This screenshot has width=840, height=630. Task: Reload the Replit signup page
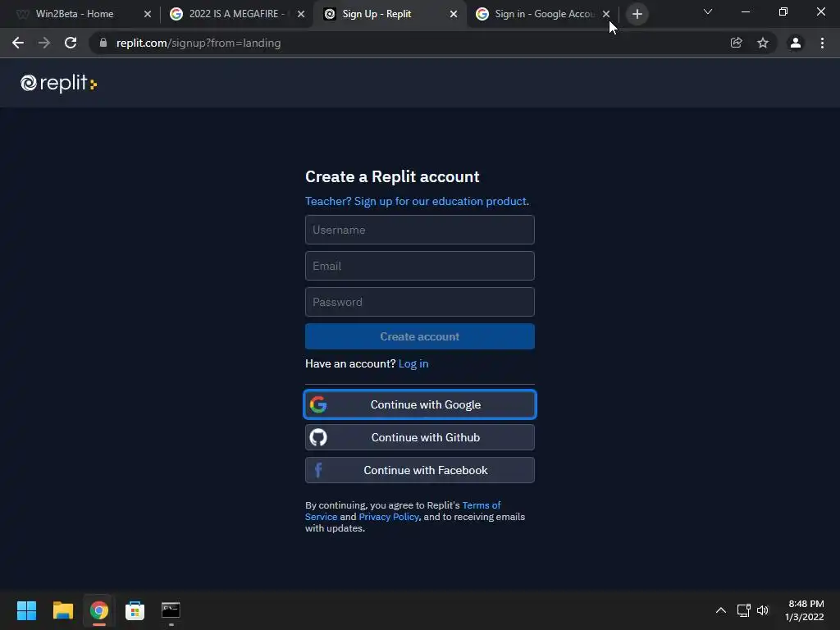(71, 43)
